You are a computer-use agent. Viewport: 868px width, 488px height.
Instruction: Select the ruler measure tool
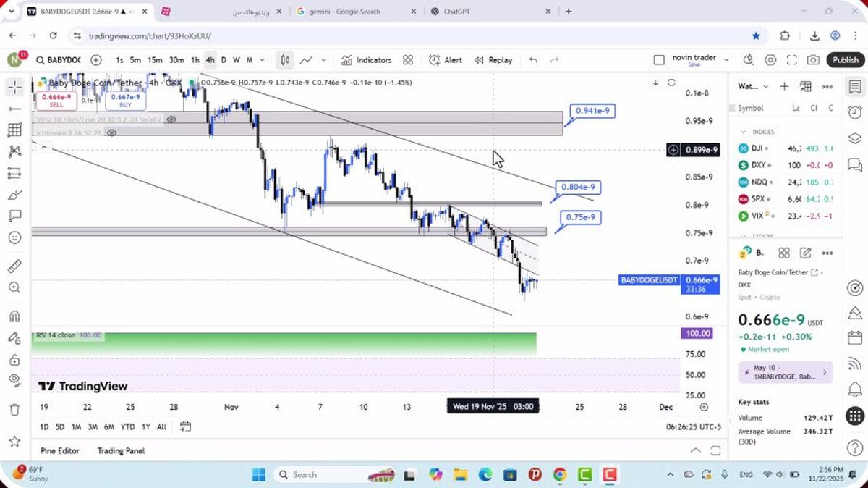(14, 266)
